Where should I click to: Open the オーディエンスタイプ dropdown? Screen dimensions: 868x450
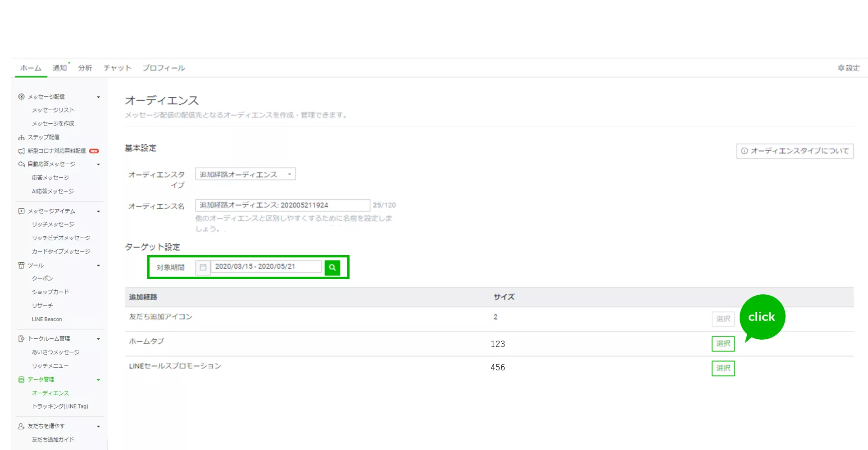[245, 174]
